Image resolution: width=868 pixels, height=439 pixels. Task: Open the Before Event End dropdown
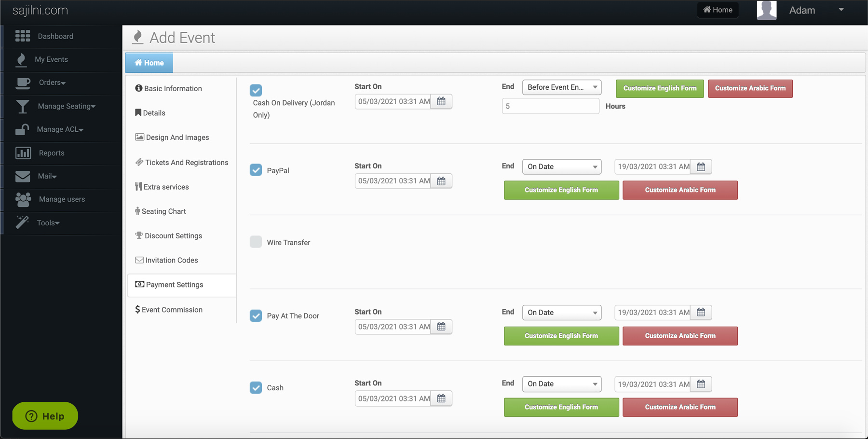(562, 87)
